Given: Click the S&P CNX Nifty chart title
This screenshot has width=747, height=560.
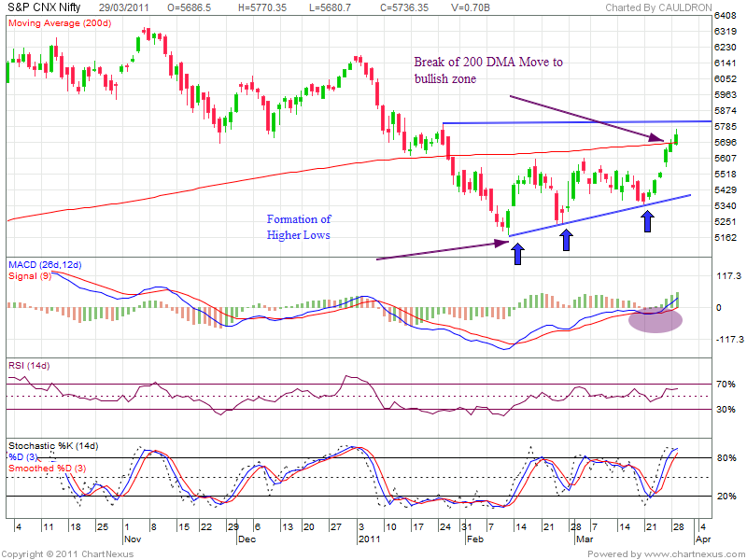Looking at the screenshot, I should [46, 7].
